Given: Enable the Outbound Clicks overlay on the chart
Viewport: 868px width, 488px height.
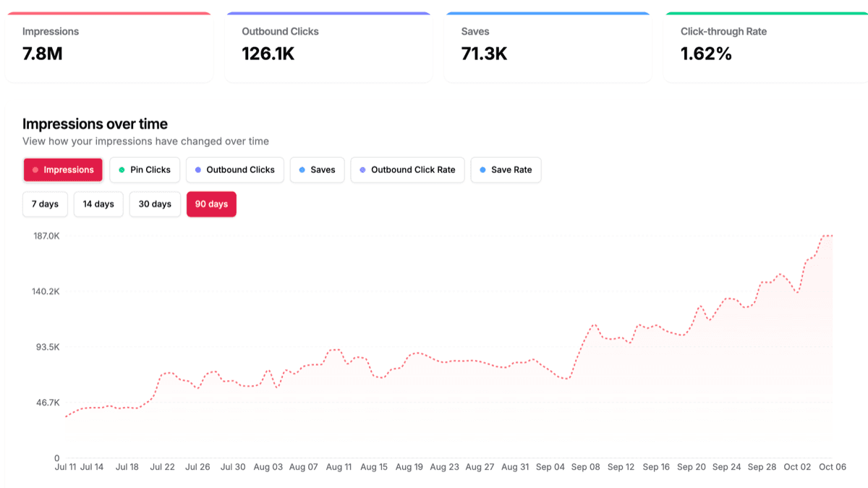Looking at the screenshot, I should pos(234,169).
